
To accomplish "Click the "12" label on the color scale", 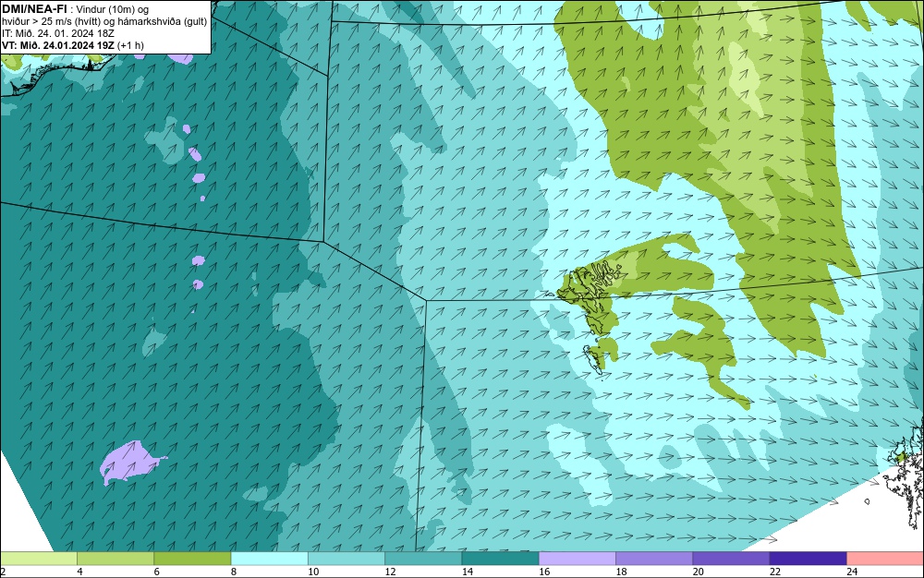I will (391, 572).
